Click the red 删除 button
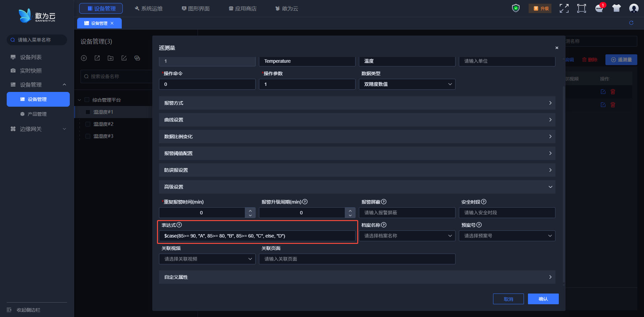Screen dimensions: 644x317 tap(590, 60)
